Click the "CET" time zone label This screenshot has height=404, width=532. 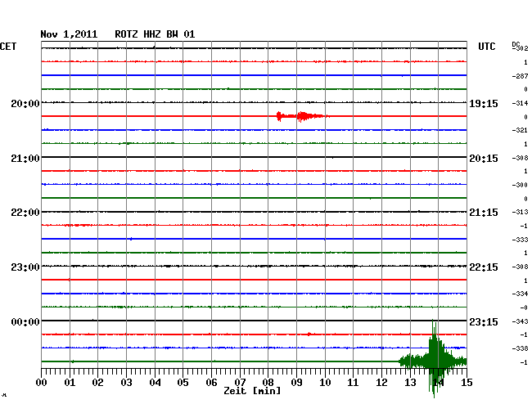(x=8, y=47)
